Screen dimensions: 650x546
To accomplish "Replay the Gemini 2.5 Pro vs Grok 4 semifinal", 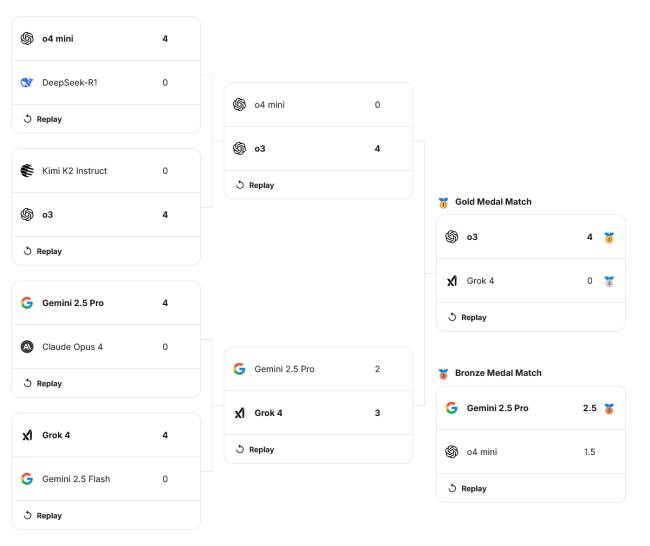I will (x=254, y=449).
